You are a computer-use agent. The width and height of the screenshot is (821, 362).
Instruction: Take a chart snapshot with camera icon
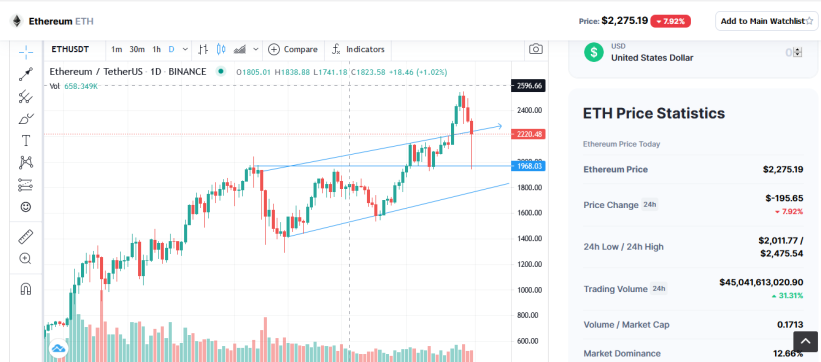coord(536,49)
